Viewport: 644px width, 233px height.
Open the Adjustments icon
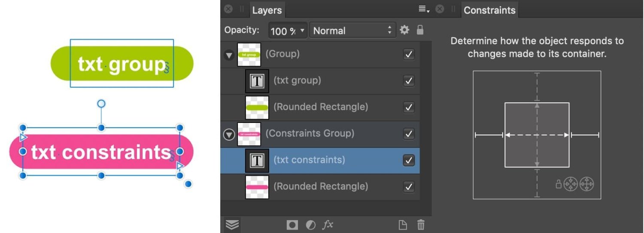click(310, 224)
